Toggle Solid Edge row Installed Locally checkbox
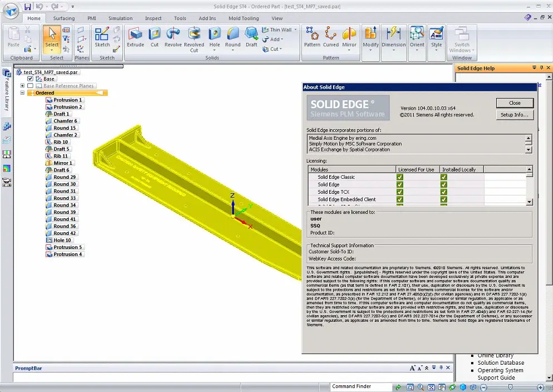Viewport: 553px width, 392px height. click(x=444, y=184)
